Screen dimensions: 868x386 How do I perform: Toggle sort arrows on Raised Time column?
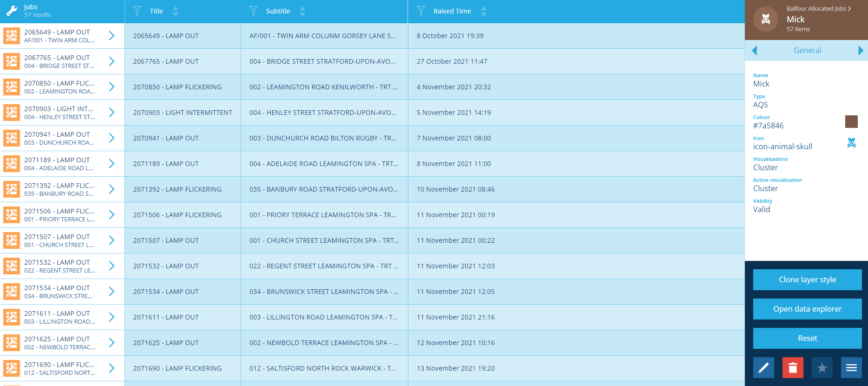(484, 11)
